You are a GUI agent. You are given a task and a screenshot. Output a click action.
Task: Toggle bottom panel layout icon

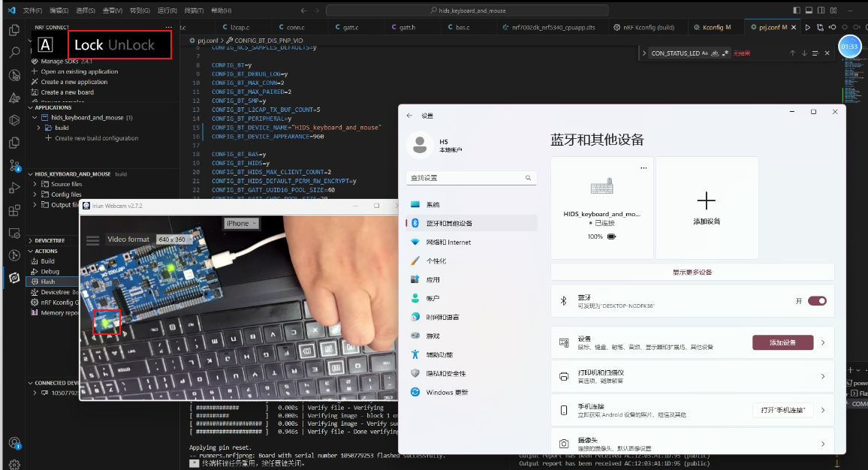point(809,10)
